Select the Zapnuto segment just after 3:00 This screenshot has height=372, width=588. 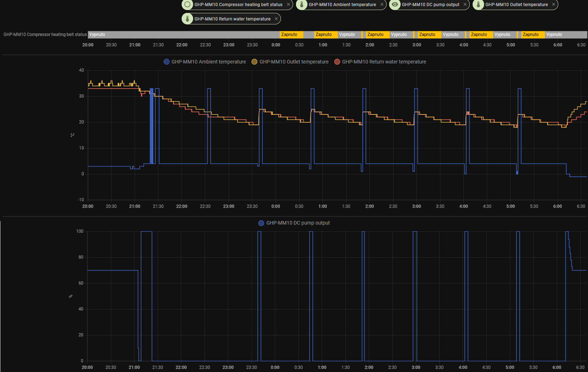point(429,34)
